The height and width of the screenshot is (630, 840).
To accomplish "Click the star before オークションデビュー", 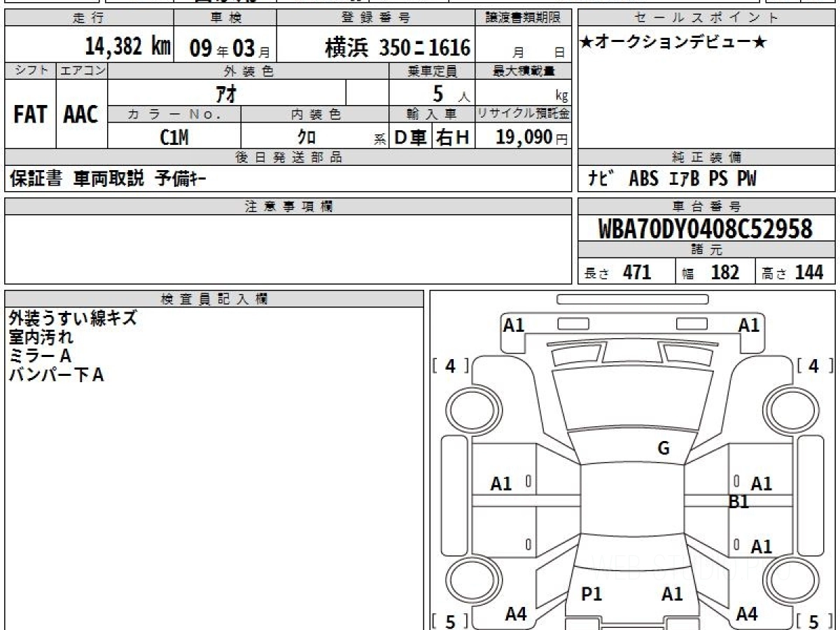I will (x=587, y=43).
